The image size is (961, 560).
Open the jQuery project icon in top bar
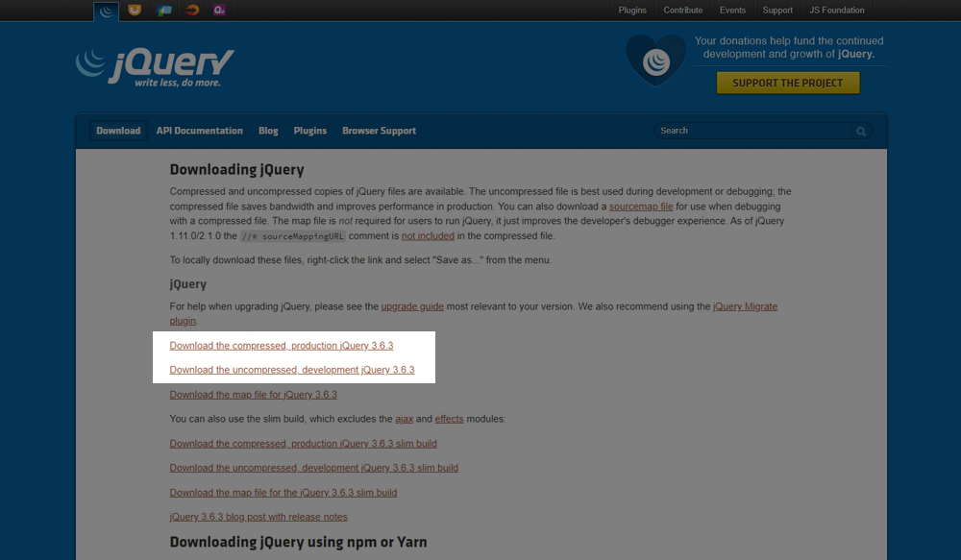[x=106, y=11]
